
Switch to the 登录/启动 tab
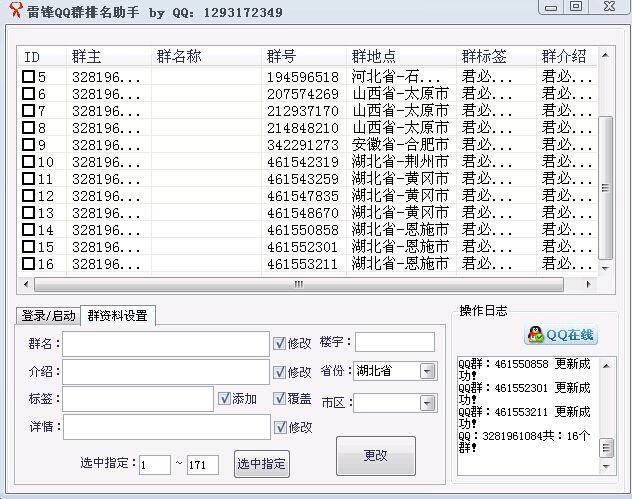[x=48, y=316]
